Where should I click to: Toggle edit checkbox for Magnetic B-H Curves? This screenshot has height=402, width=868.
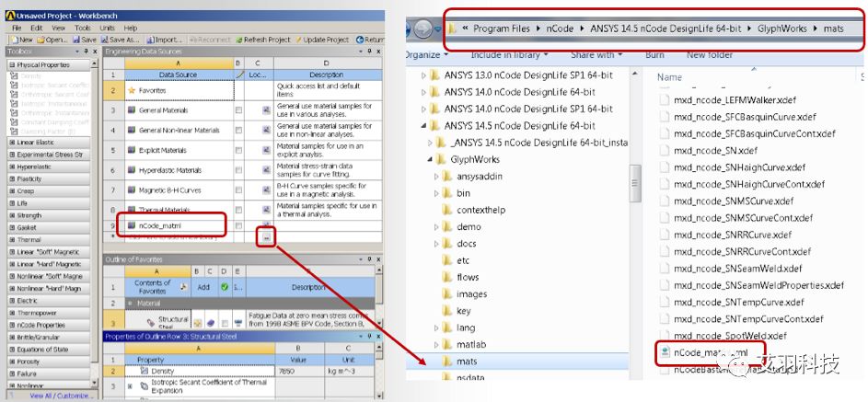point(238,190)
